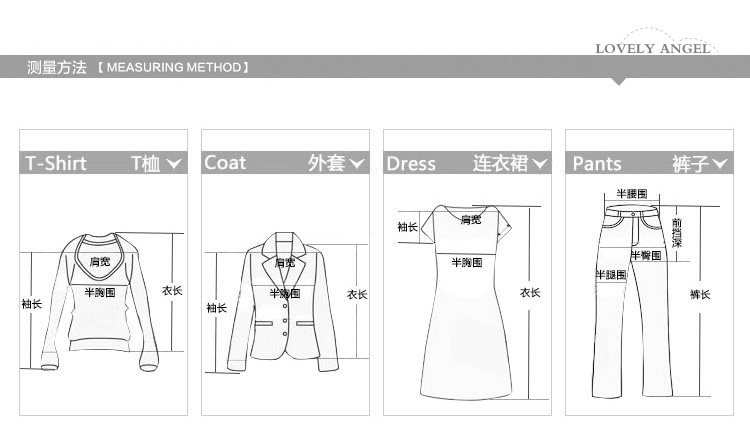The image size is (750, 424).
Task: Open the Pants header label
Action: click(x=597, y=164)
